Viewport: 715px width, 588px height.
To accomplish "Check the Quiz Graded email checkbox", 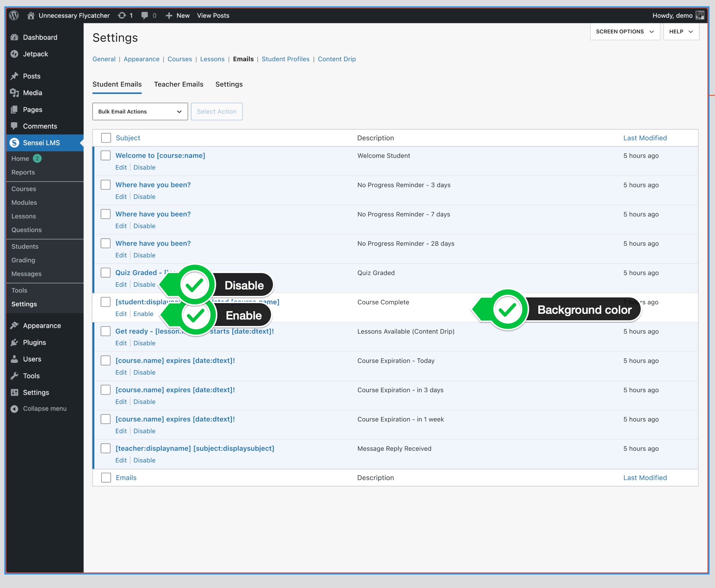I will point(105,272).
